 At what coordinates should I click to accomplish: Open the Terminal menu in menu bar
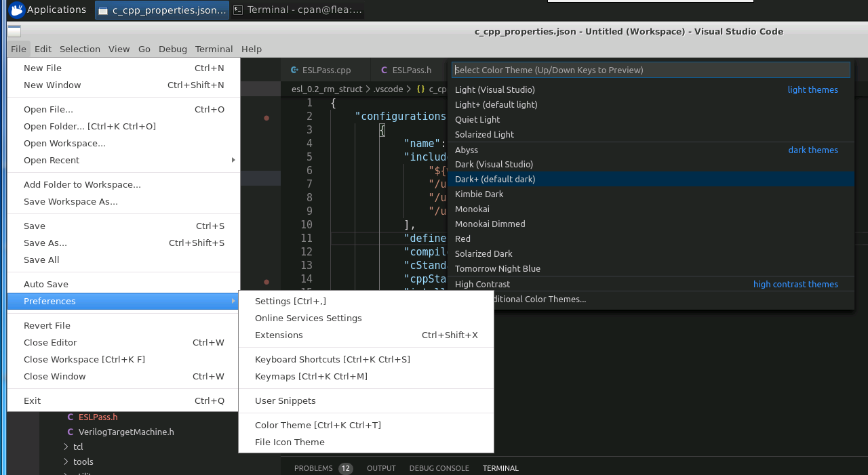214,49
